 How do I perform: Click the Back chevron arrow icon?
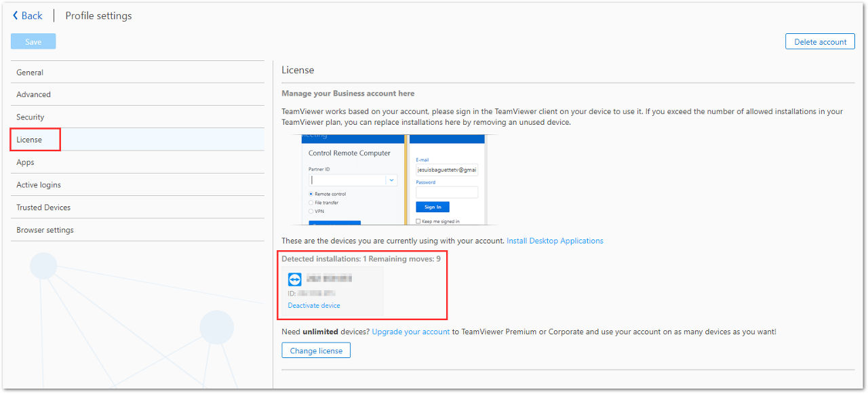coord(16,16)
